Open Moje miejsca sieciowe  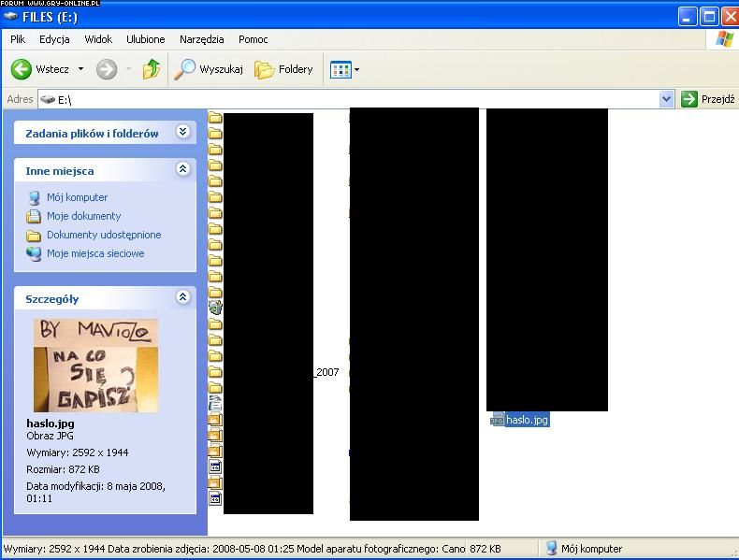coord(95,253)
